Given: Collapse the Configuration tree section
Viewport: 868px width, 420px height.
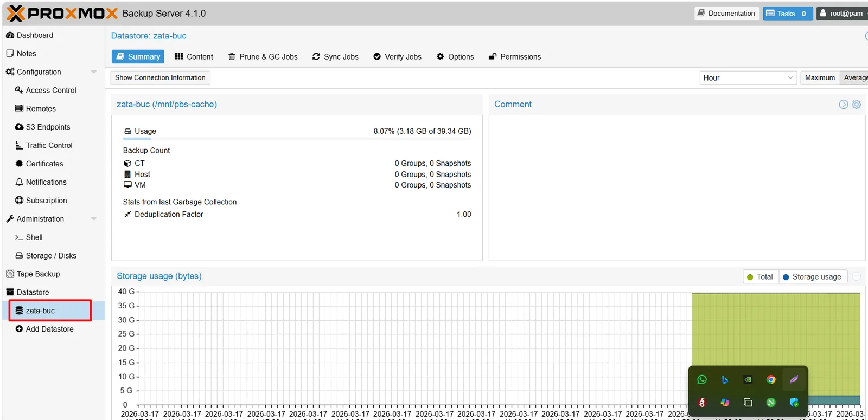Looking at the screenshot, I should coord(94,72).
